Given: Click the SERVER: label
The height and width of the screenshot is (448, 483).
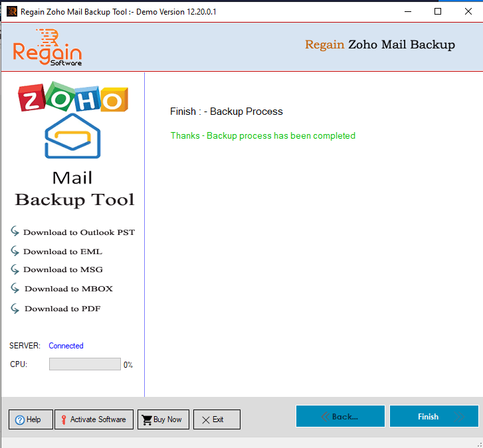Looking at the screenshot, I should [x=25, y=346].
